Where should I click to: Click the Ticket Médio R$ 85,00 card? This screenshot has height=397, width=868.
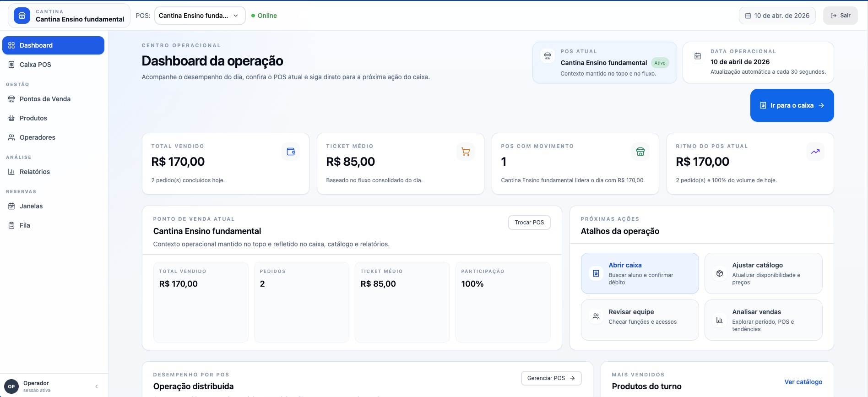[x=401, y=163]
